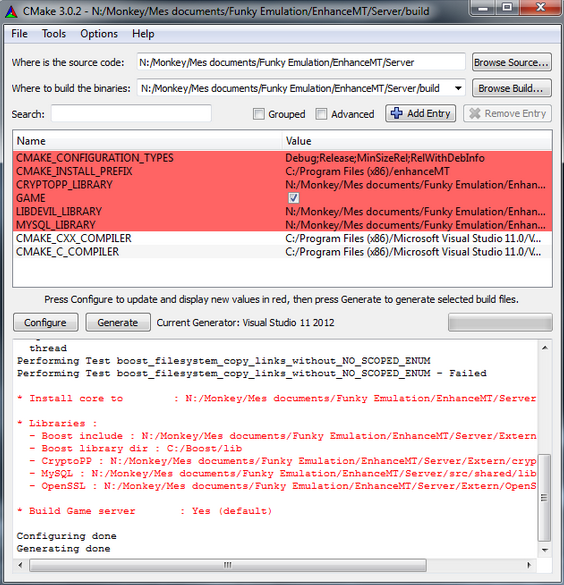The width and height of the screenshot is (564, 585).
Task: Click the horizontal scrollbar right arrow
Action: point(530,565)
